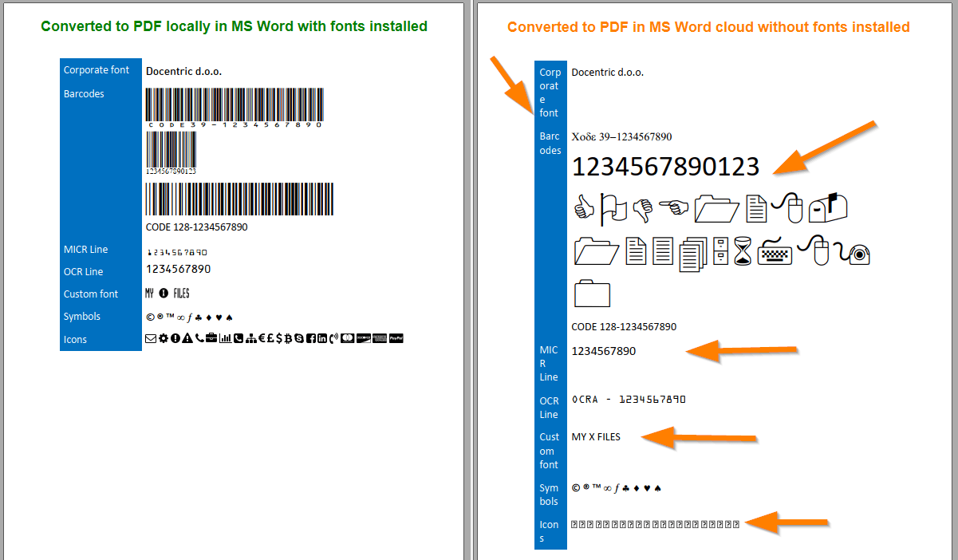Click the wrapped 'Corporate font' label on the right page

click(x=550, y=93)
